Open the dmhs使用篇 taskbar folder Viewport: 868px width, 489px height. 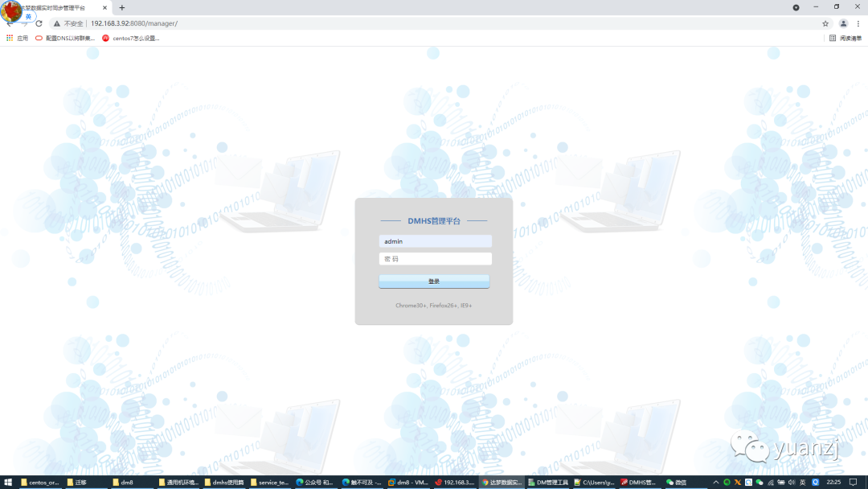click(224, 483)
